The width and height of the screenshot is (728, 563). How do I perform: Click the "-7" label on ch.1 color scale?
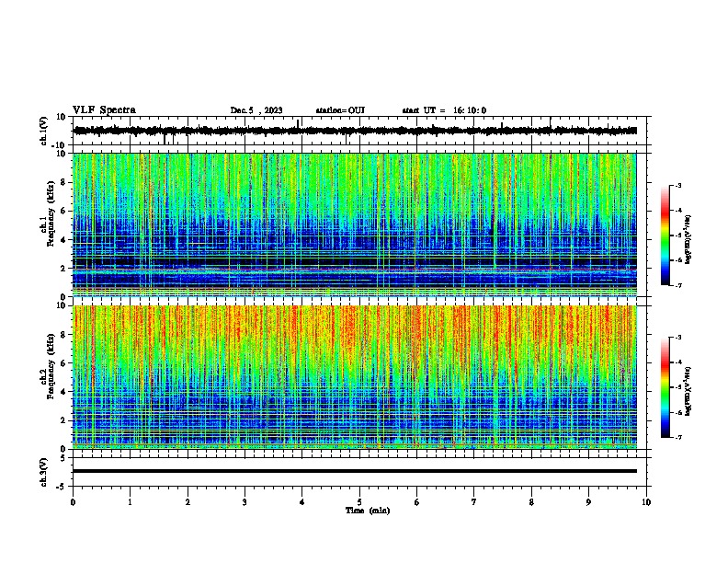[678, 285]
